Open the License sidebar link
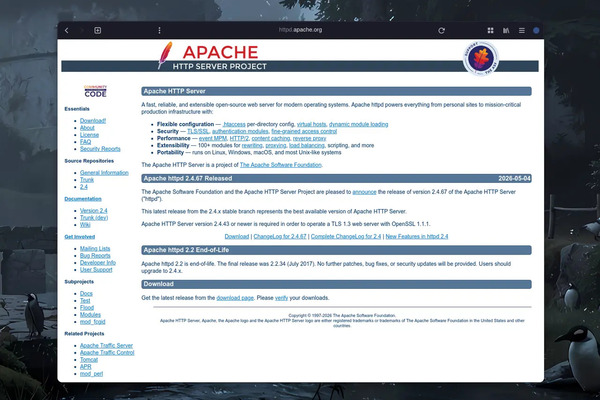Image resolution: width=600 pixels, height=400 pixels. click(89, 135)
